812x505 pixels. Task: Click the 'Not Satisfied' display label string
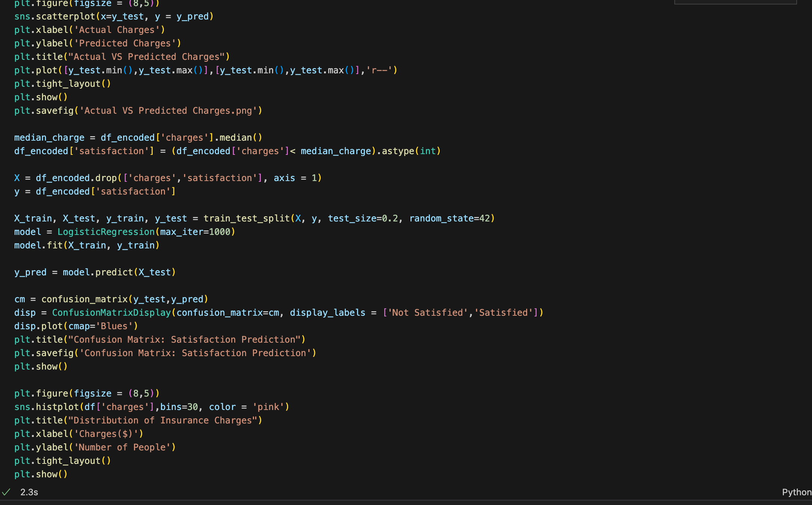(428, 313)
